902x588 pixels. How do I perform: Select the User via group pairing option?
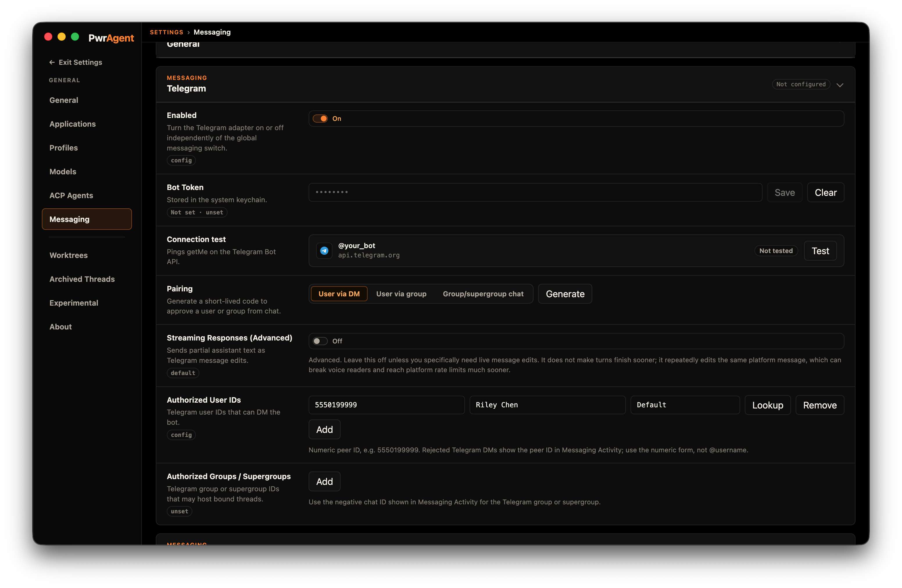tap(401, 294)
